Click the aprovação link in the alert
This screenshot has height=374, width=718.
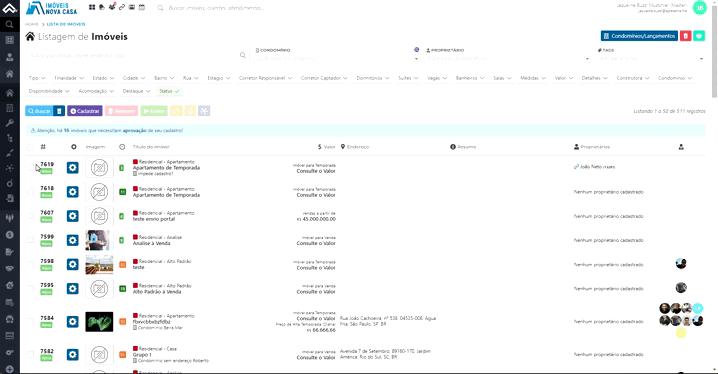[x=135, y=130]
